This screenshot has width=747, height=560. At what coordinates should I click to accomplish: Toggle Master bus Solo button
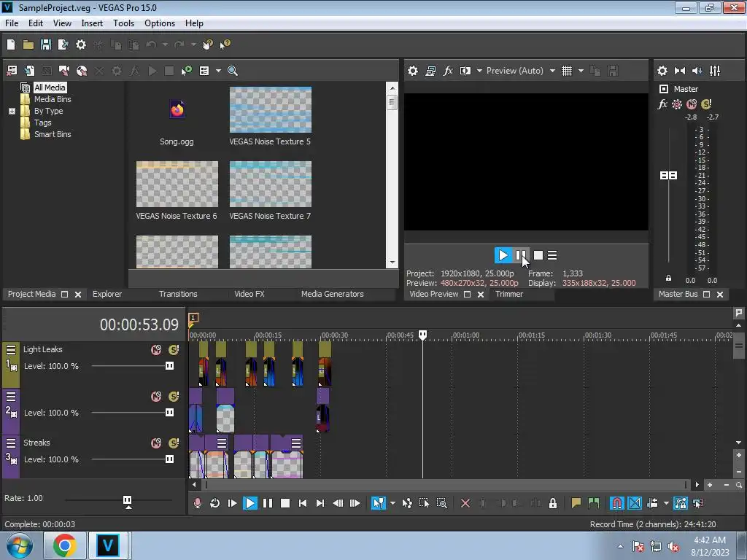coord(706,104)
